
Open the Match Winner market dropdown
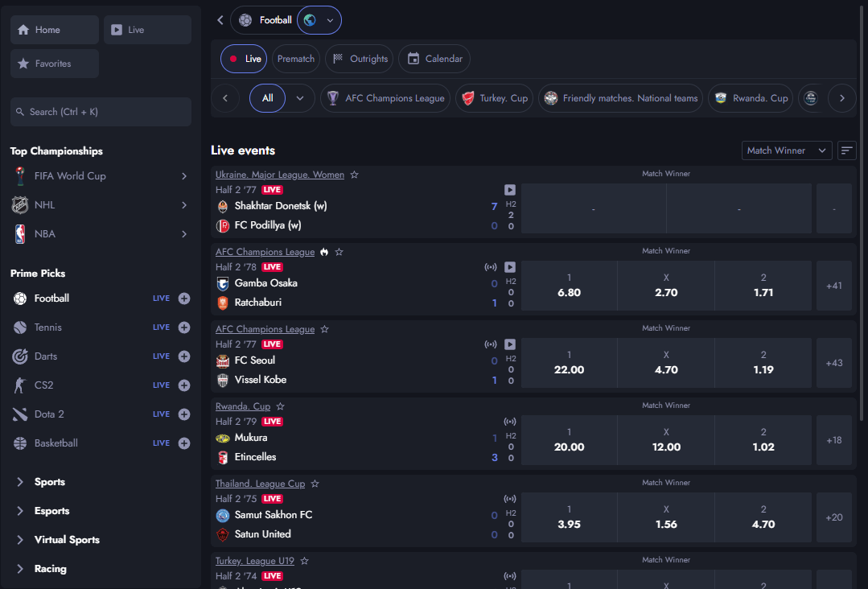coord(787,150)
